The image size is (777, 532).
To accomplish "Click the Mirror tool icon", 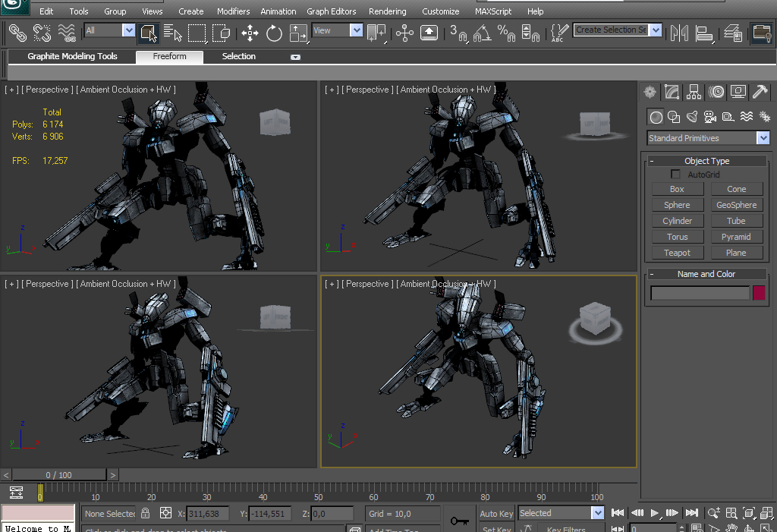I will [679, 33].
